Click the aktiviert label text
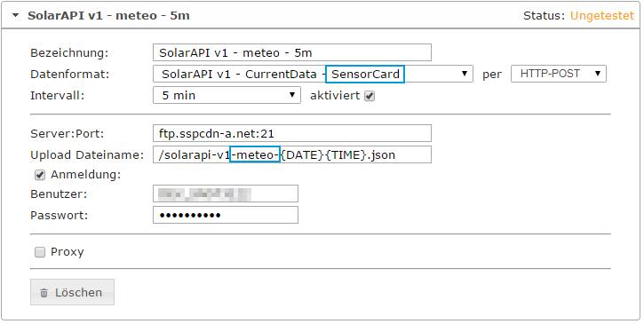 point(335,96)
